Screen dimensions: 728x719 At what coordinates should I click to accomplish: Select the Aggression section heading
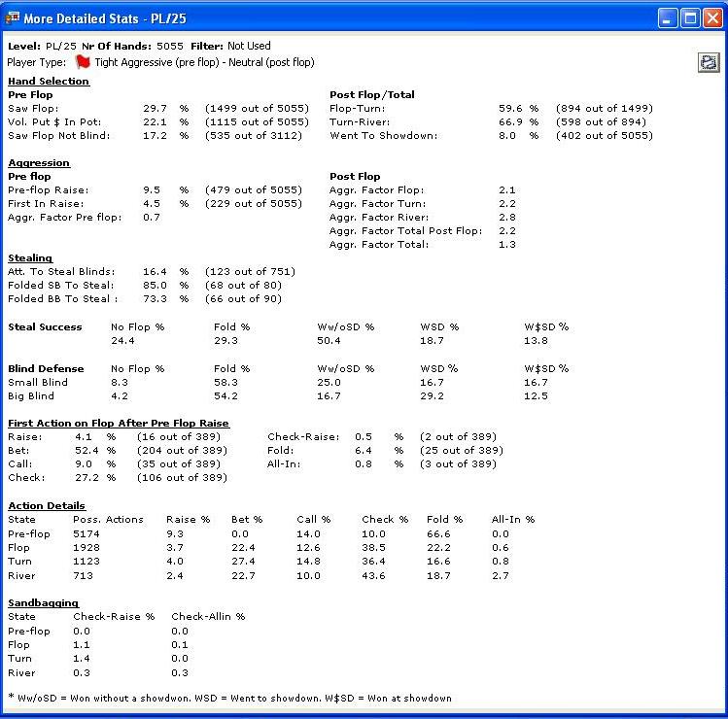(39, 163)
